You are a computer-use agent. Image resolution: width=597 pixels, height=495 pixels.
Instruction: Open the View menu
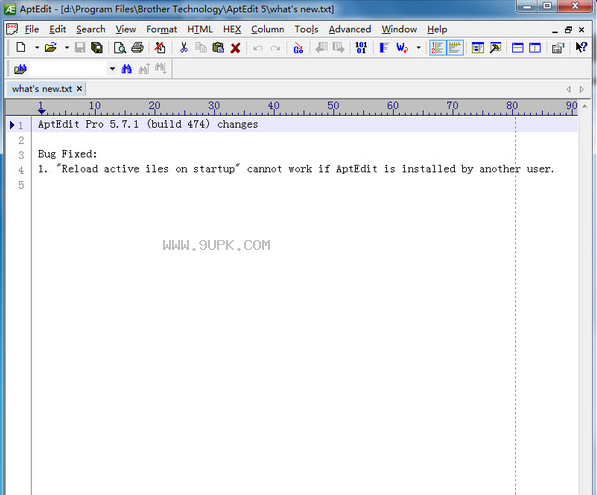pos(126,29)
